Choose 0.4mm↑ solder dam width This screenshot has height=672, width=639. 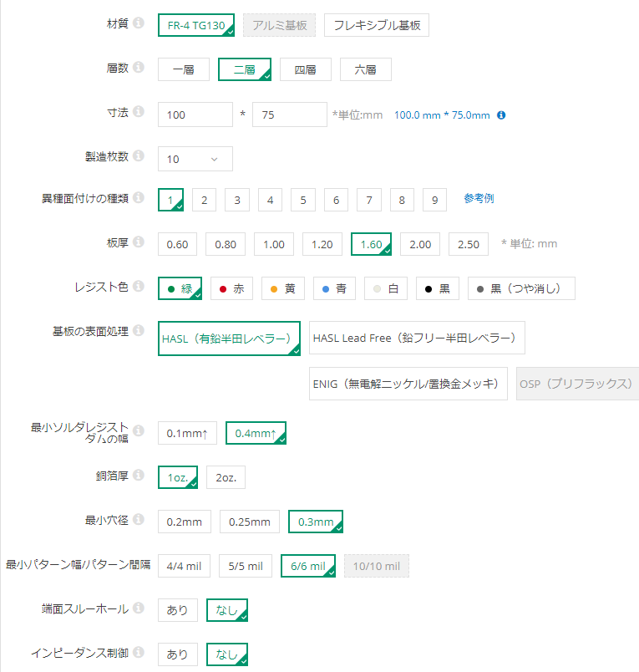[x=256, y=433]
